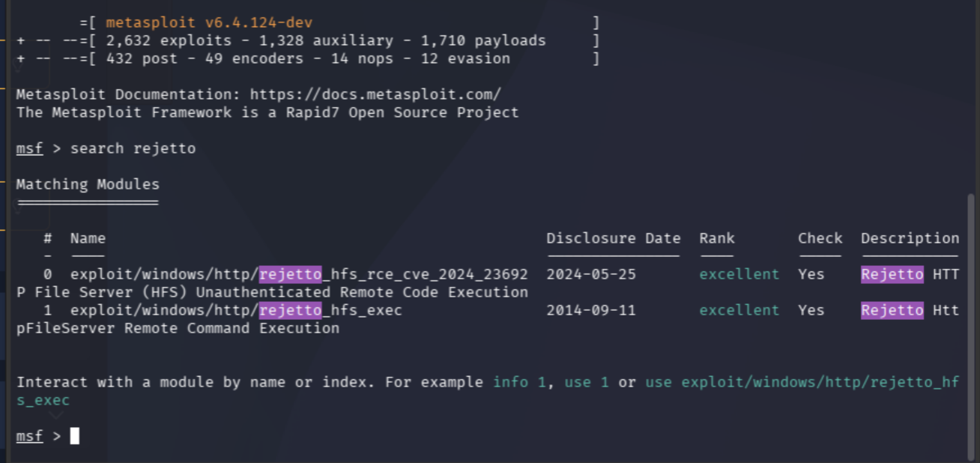This screenshot has height=463, width=980.
Task: Click '12 evasion' in the banner
Action: [465, 58]
